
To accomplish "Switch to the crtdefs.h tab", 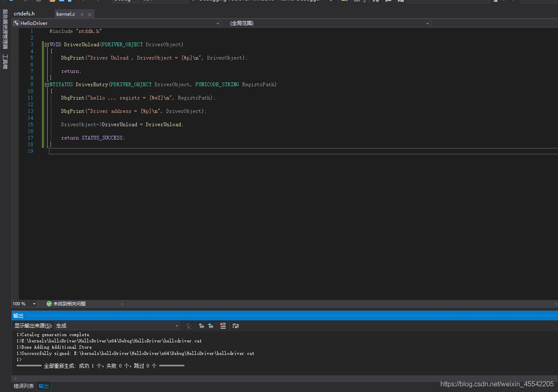I will point(24,14).
